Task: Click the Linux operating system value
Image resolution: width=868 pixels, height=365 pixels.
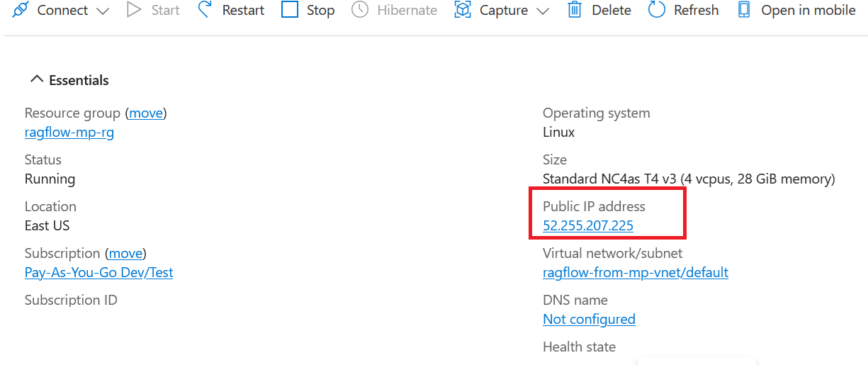Action: click(558, 133)
